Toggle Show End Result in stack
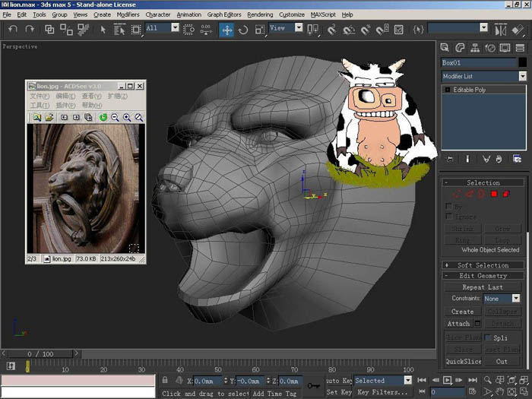The image size is (532, 399). (467, 159)
